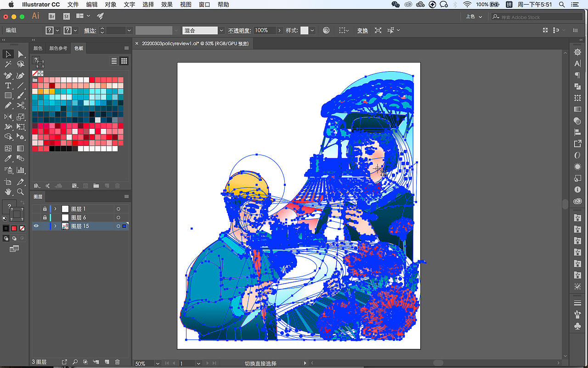Expand layer 图层 1 contents
The height and width of the screenshot is (368, 588).
55,209
